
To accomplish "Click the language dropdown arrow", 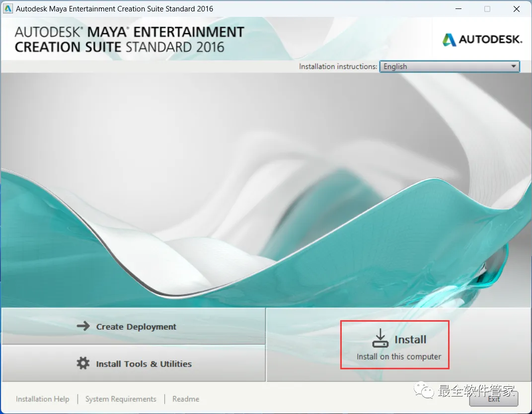I will (x=514, y=67).
